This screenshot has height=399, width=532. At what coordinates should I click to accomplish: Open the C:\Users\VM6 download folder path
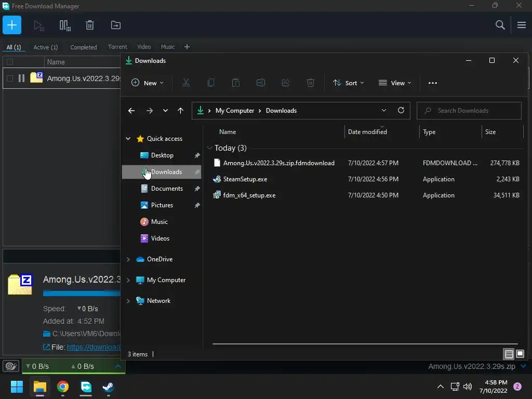86,334
